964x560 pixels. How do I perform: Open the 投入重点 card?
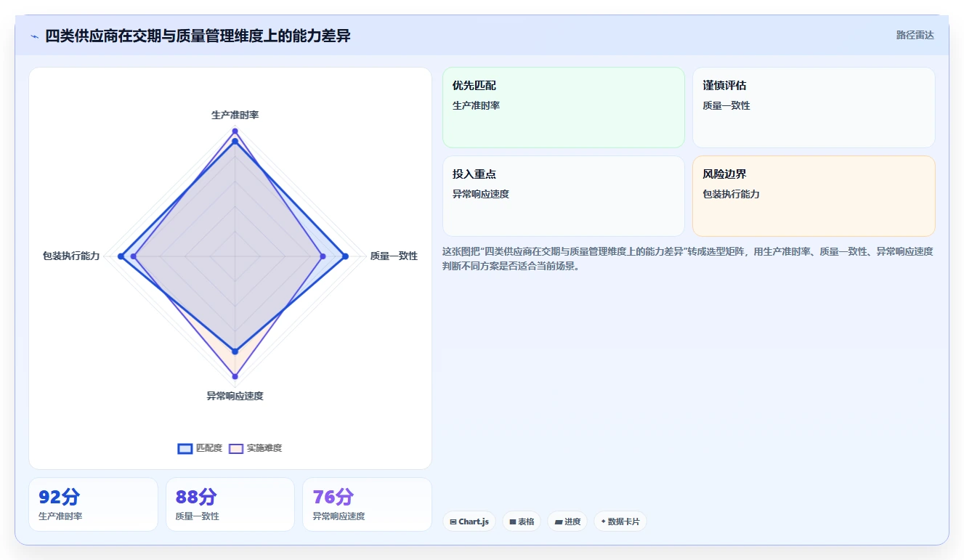[x=564, y=196]
